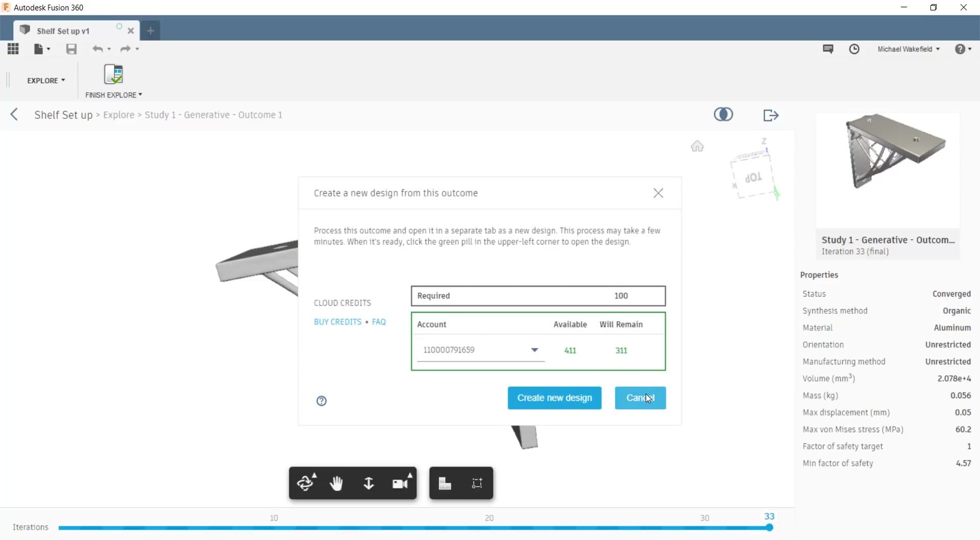Select the Pan hand tool
The width and height of the screenshot is (980, 540).
tap(336, 483)
